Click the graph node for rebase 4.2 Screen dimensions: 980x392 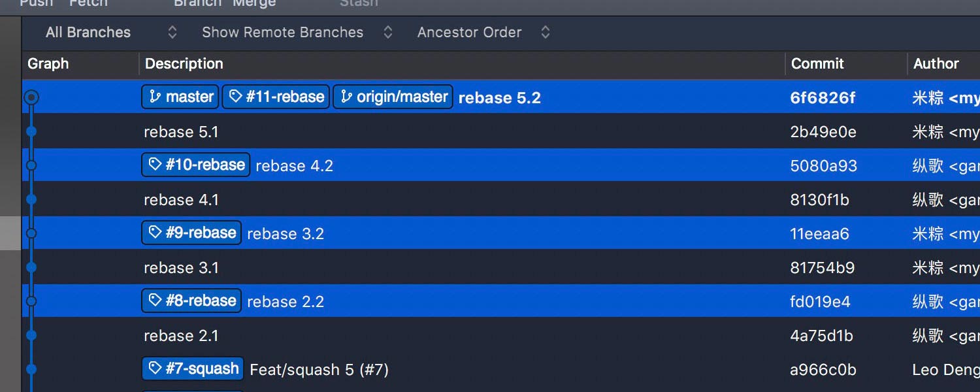pyautogui.click(x=31, y=165)
